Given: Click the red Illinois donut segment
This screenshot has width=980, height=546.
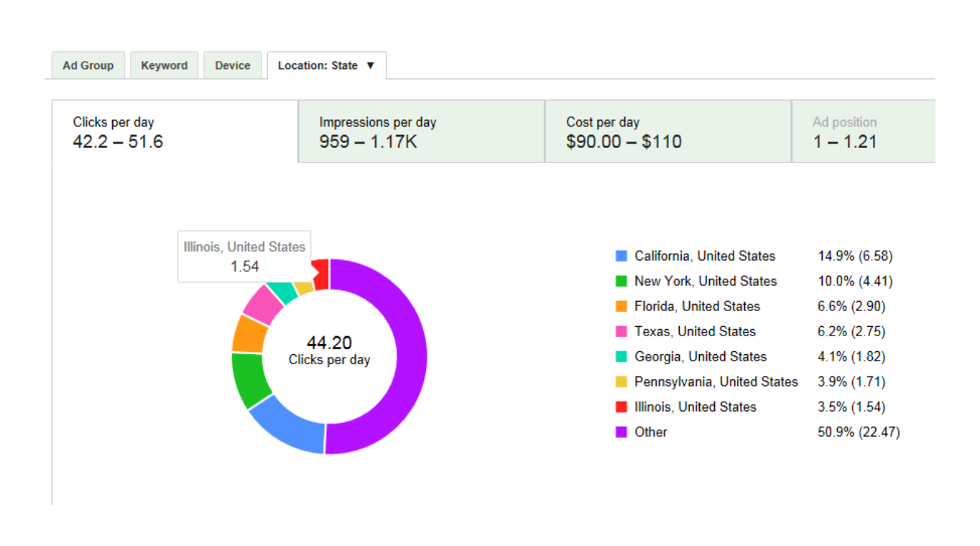Looking at the screenshot, I should (320, 276).
